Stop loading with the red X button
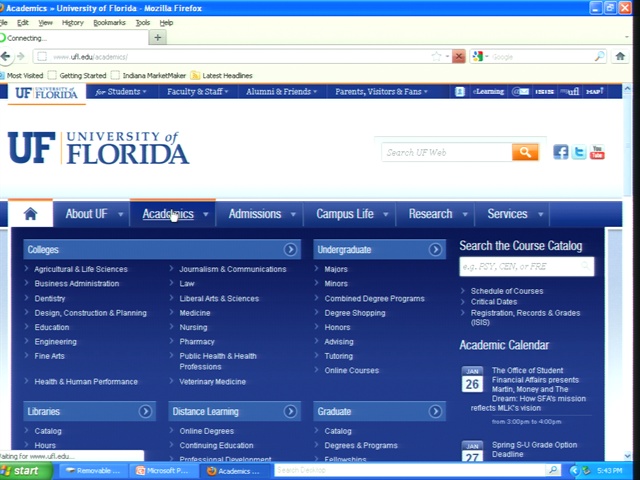This screenshot has height=480, width=640. click(459, 57)
